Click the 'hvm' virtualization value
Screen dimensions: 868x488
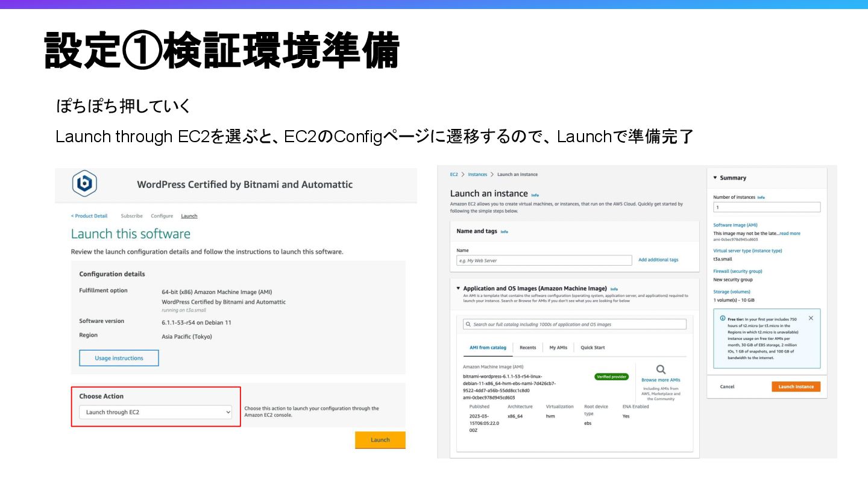pyautogui.click(x=550, y=416)
